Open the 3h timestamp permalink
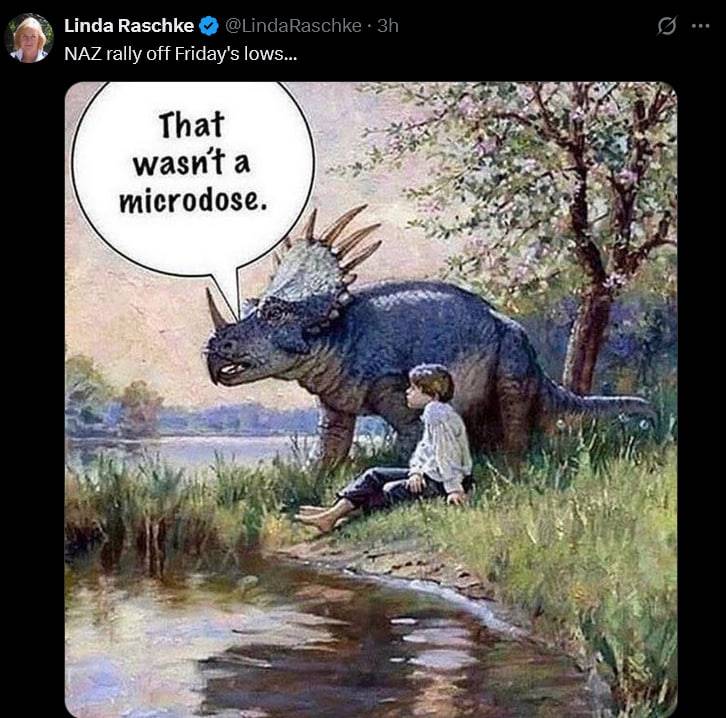This screenshot has width=726, height=718. click(x=388, y=26)
